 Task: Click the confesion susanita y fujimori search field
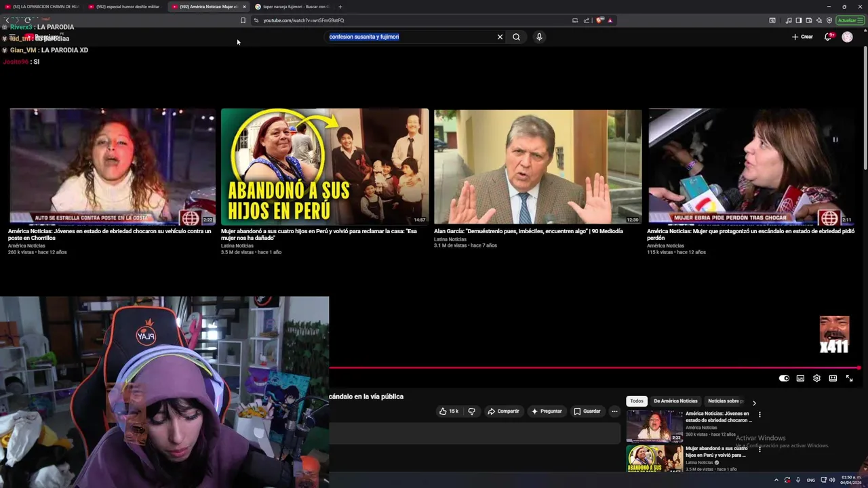click(x=411, y=37)
